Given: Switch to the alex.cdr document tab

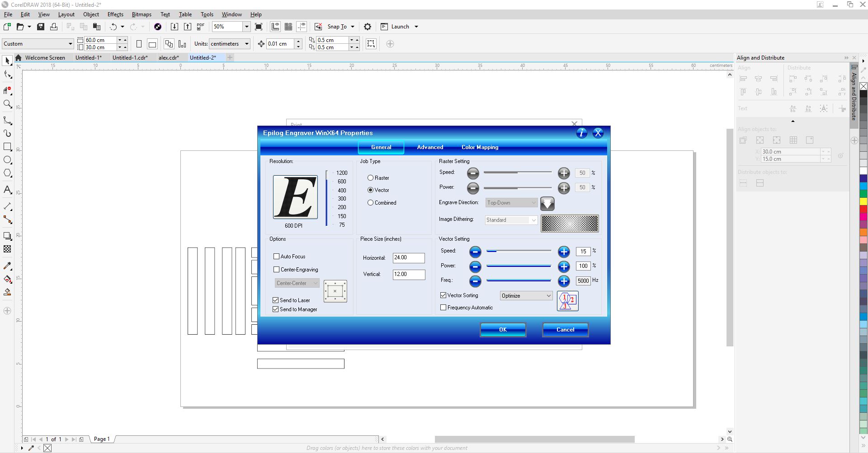Looking at the screenshot, I should [169, 58].
